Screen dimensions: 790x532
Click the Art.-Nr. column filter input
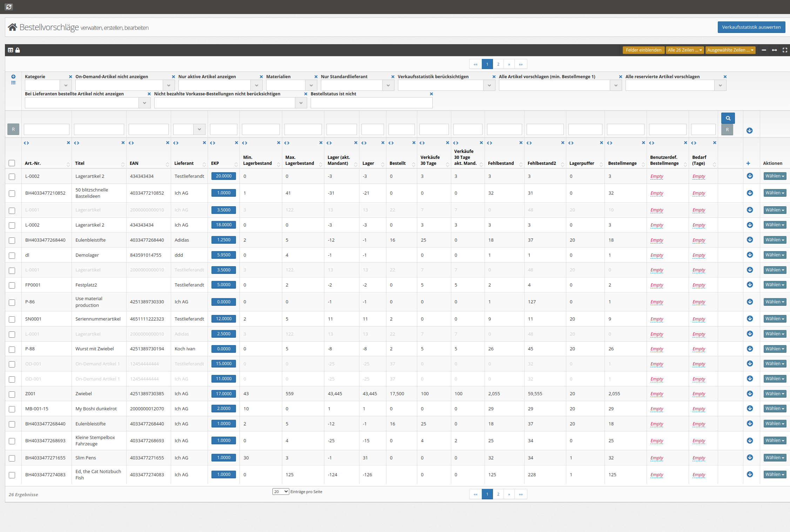[x=47, y=129]
